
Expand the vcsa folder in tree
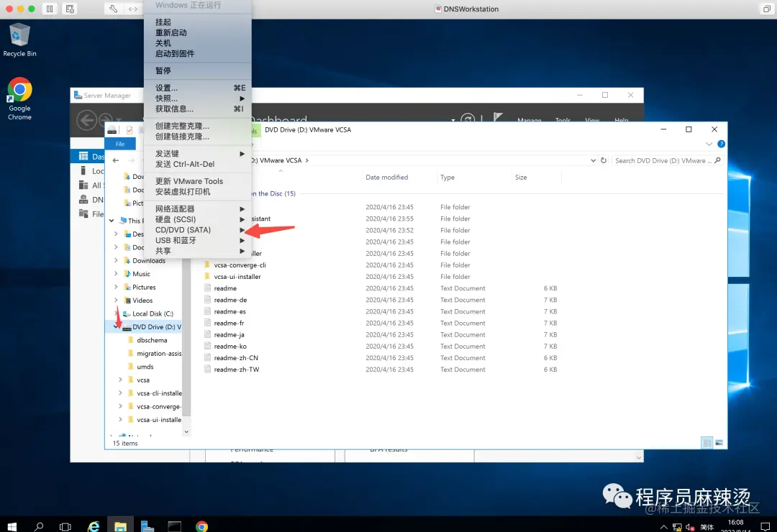pyautogui.click(x=120, y=380)
